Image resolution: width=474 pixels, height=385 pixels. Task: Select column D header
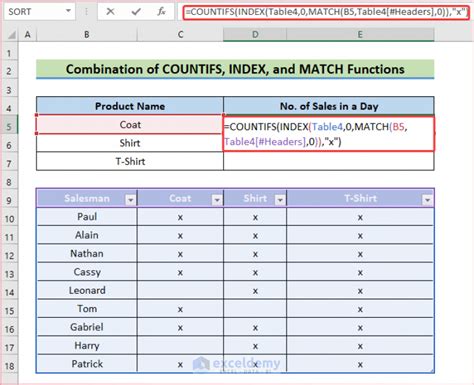255,34
